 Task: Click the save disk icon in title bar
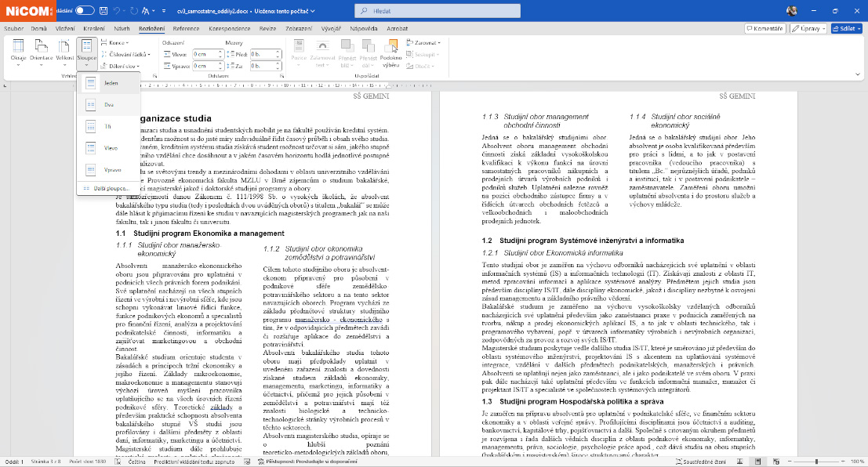pyautogui.click(x=99, y=11)
